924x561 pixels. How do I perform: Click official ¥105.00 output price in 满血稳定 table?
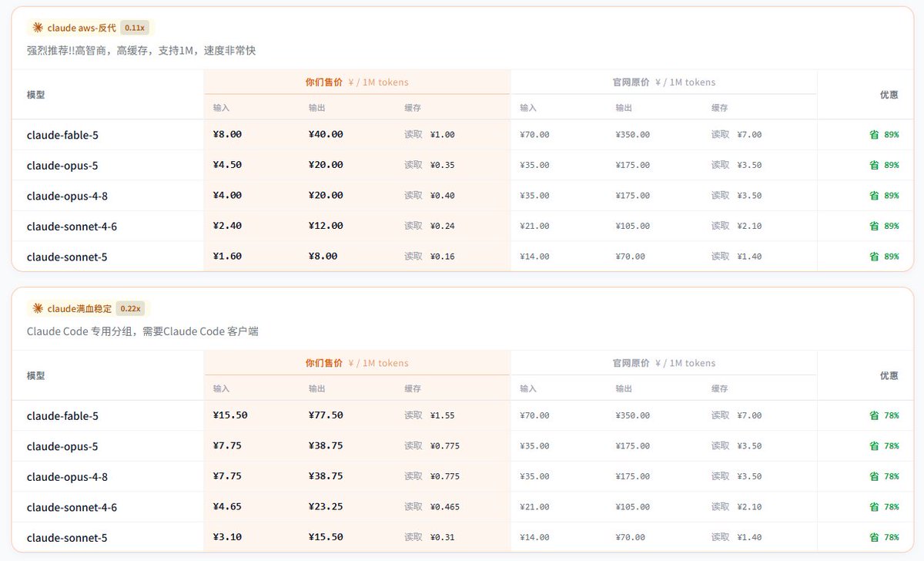(633, 506)
